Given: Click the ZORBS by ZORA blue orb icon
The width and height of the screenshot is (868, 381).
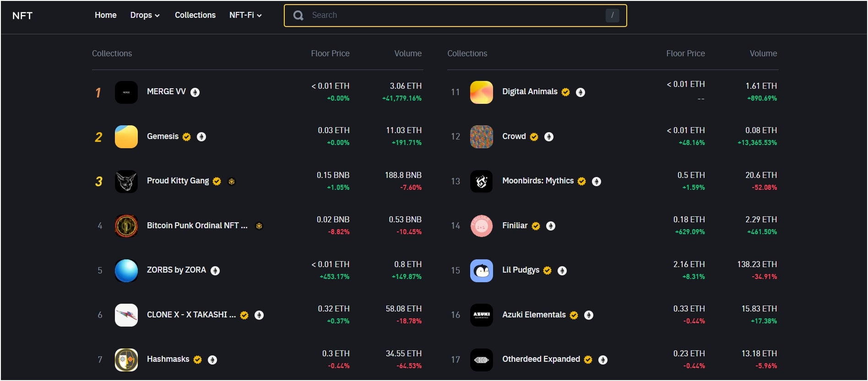Looking at the screenshot, I should click(x=126, y=271).
